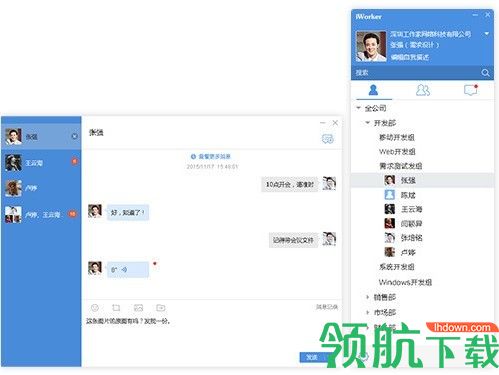Collapse the 开发部 department node
The width and height of the screenshot is (499, 375).
click(x=367, y=123)
